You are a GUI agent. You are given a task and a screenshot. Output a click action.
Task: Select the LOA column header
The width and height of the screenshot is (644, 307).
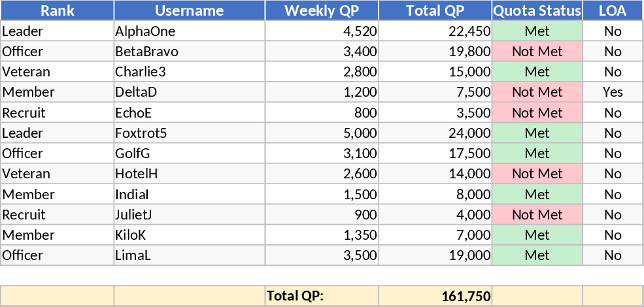point(613,10)
